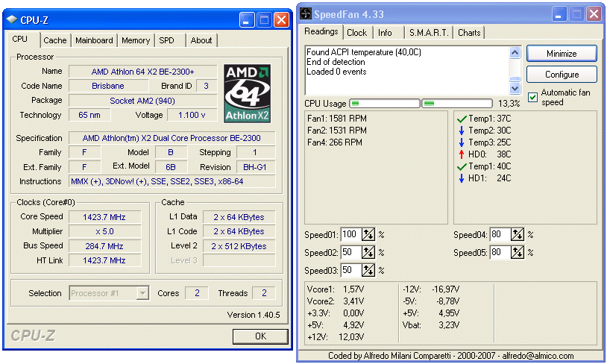Image resolution: width=607 pixels, height=364 pixels.
Task: Click the Speed01 value field showing 100
Action: [351, 234]
